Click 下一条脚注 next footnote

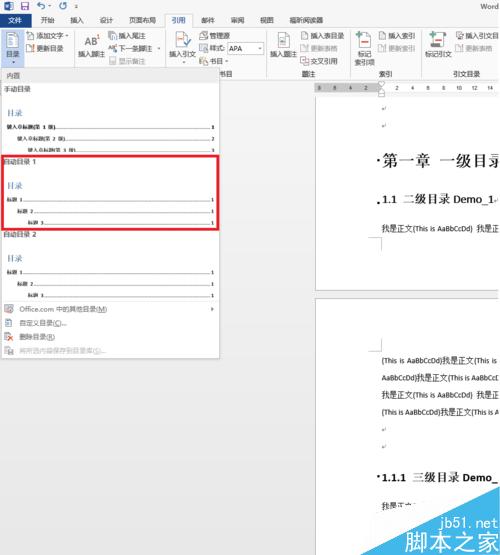131,48
